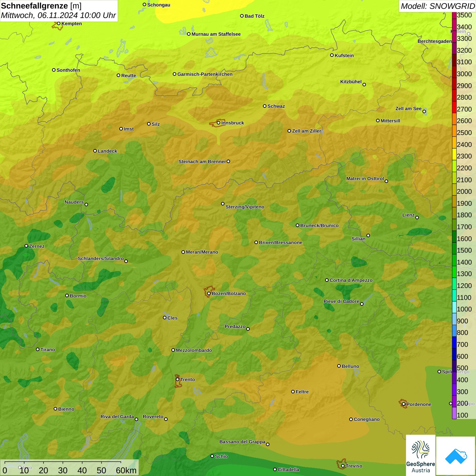
Task: Select the "Steinach am Brenner" label
Action: point(202,161)
